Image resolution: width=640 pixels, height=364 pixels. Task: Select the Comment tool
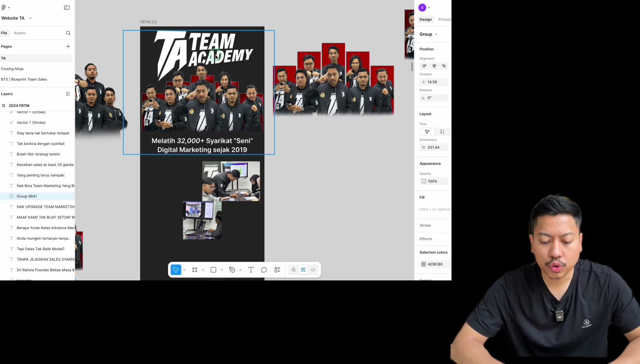tap(264, 270)
